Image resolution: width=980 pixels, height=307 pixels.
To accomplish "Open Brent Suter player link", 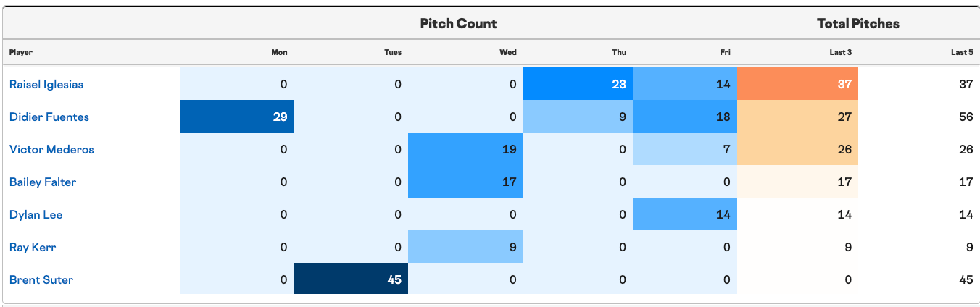I will tap(41, 279).
